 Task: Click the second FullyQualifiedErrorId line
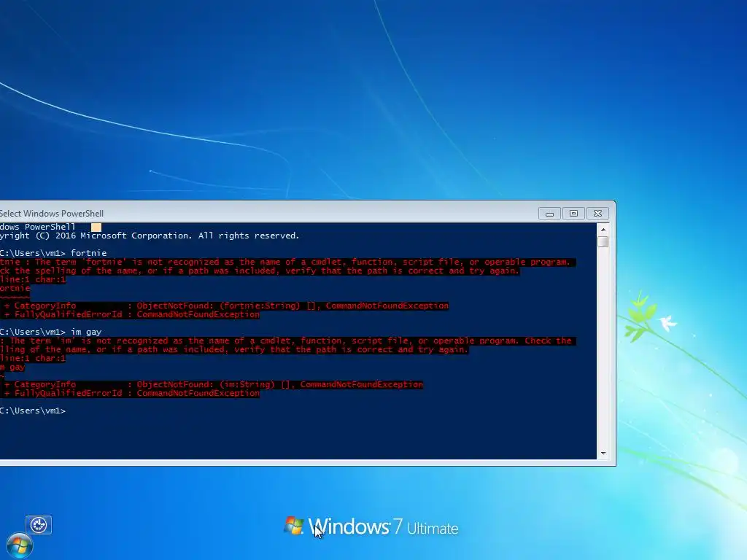130,393
